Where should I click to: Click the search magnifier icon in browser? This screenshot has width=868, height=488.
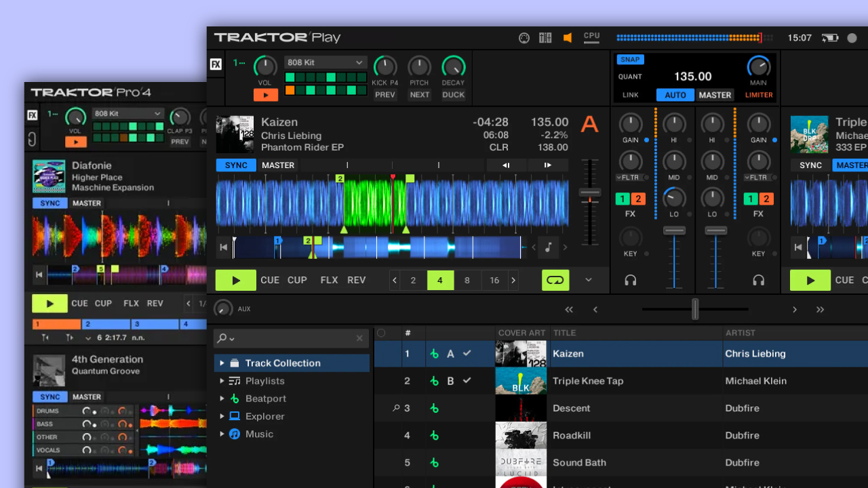pos(222,338)
